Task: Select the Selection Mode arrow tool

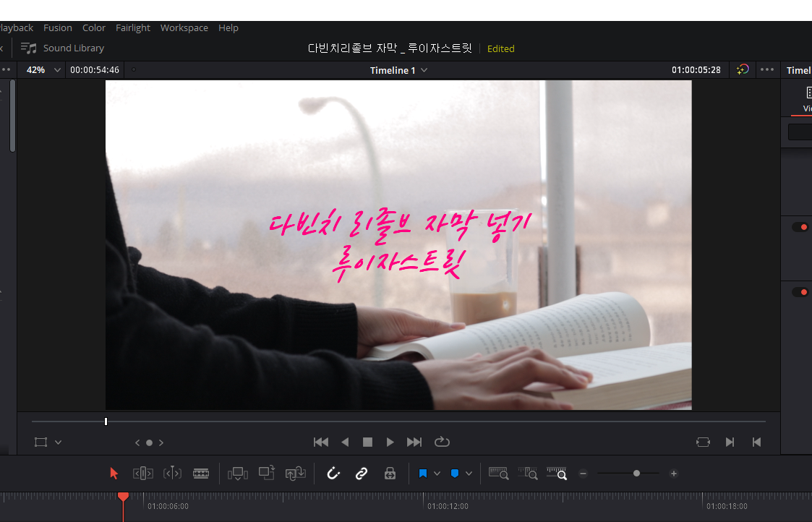Action: [114, 474]
